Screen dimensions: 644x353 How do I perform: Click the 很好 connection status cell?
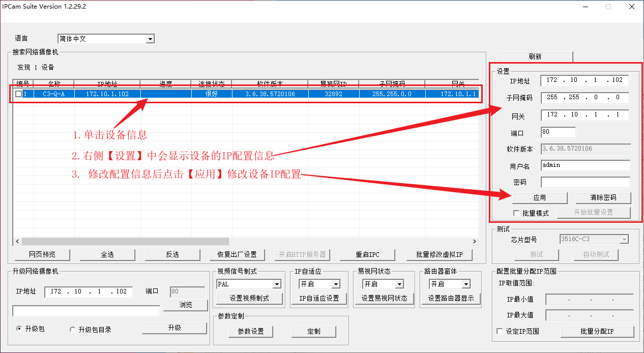tap(212, 94)
